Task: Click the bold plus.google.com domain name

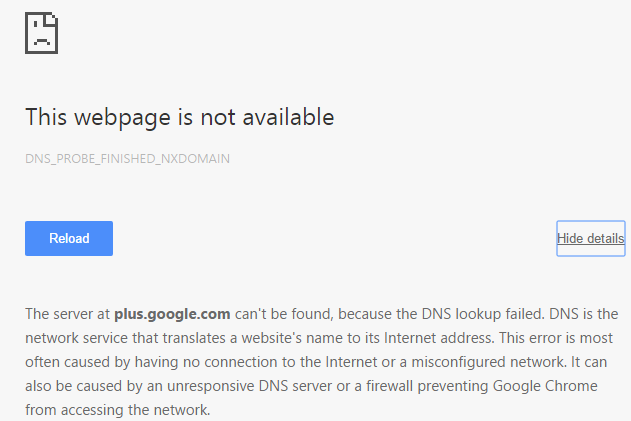Action: click(172, 314)
